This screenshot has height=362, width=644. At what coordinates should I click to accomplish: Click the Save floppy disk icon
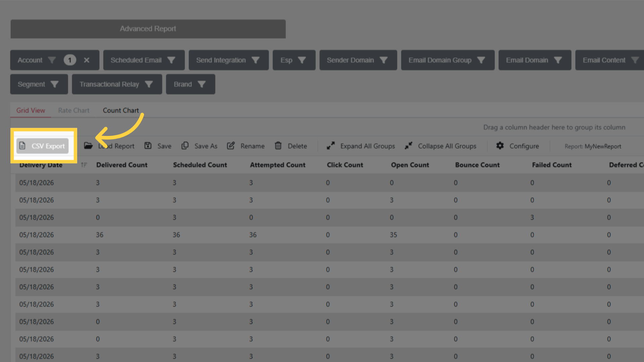coord(148,146)
